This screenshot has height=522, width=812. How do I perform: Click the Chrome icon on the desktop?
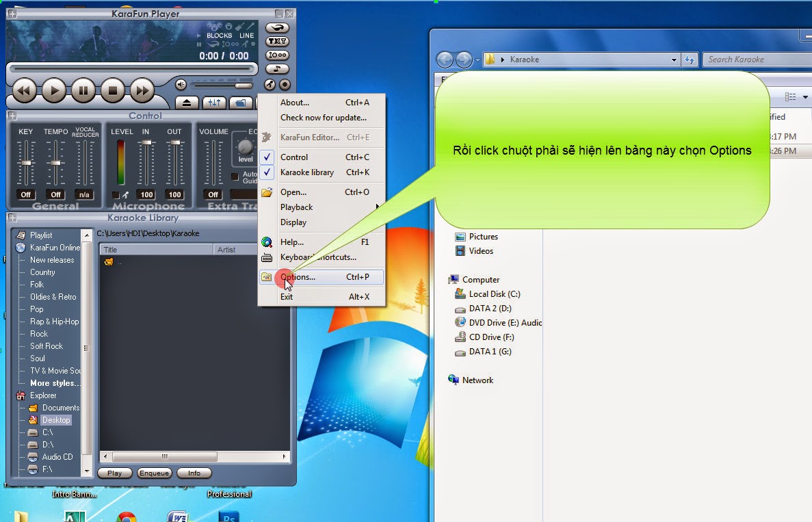point(127,517)
